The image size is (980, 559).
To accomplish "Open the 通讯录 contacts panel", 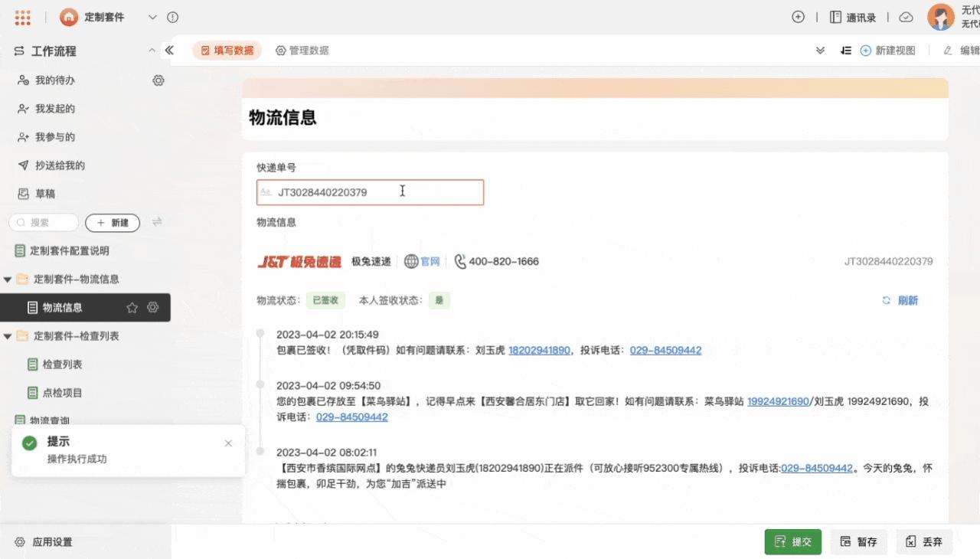I will click(x=854, y=17).
